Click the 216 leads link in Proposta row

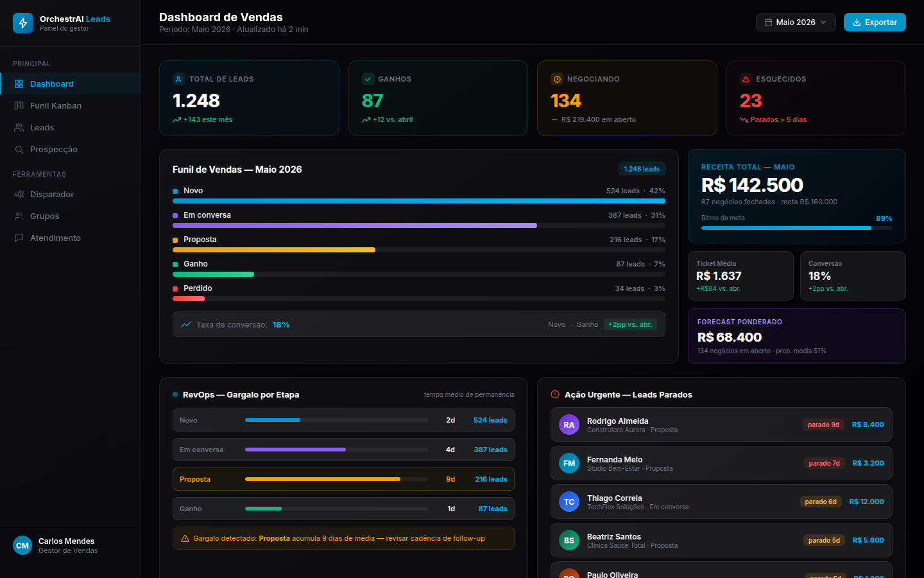click(x=491, y=480)
